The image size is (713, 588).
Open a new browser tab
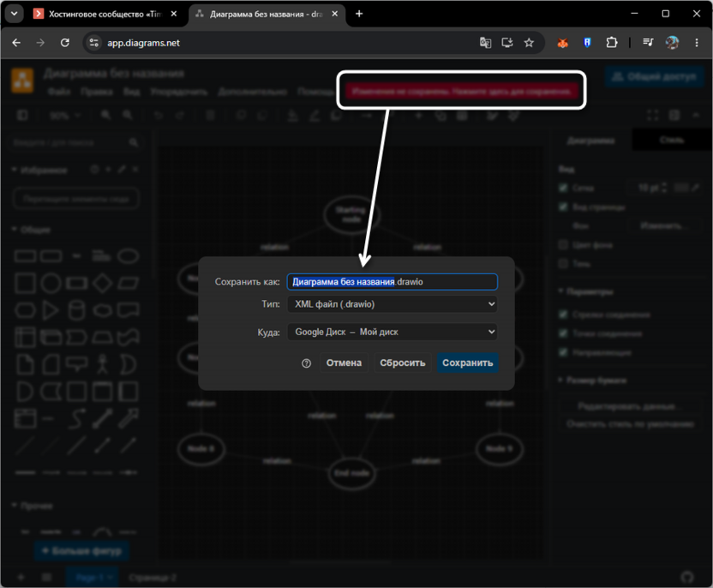[359, 14]
